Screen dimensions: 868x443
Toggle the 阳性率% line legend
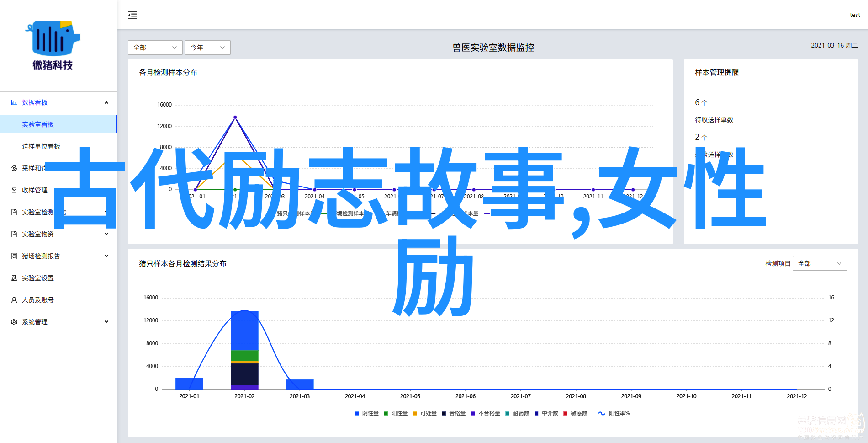pos(614,413)
